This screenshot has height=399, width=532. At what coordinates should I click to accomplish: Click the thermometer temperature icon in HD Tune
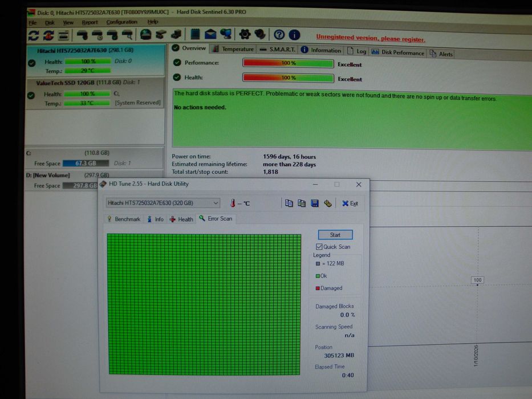coord(233,203)
